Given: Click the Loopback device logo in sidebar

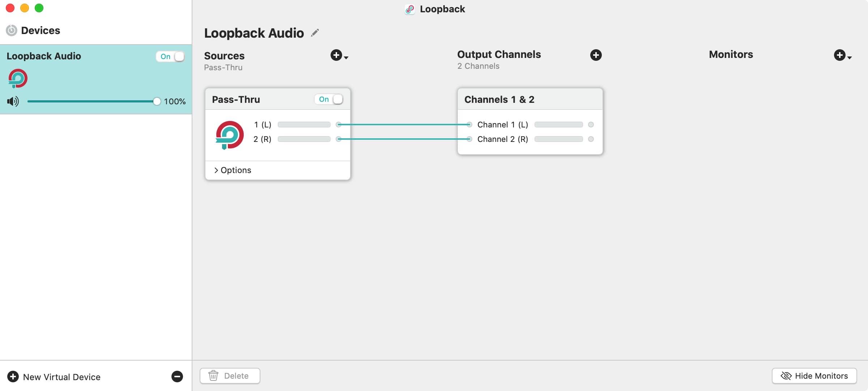Looking at the screenshot, I should [18, 79].
